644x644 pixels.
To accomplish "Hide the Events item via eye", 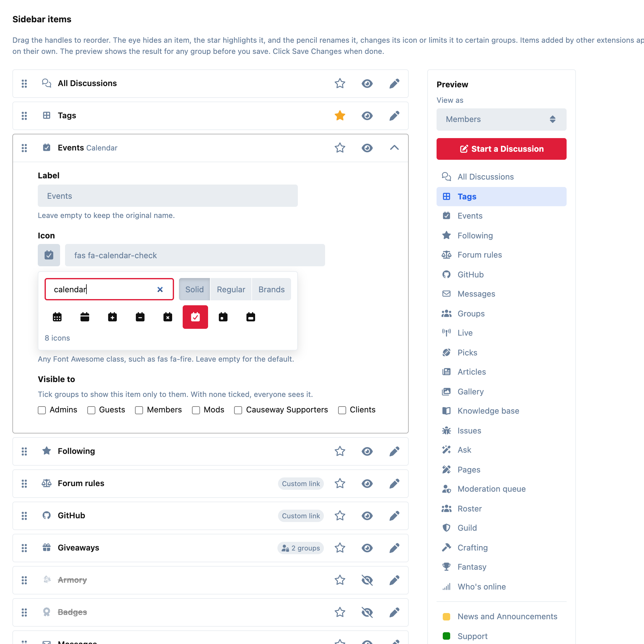I will coord(367,148).
